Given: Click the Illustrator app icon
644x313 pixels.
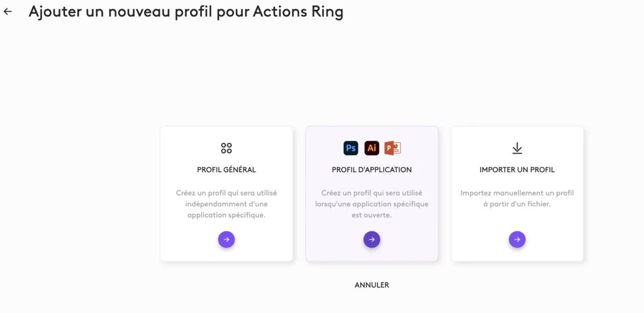Looking at the screenshot, I should [372, 148].
